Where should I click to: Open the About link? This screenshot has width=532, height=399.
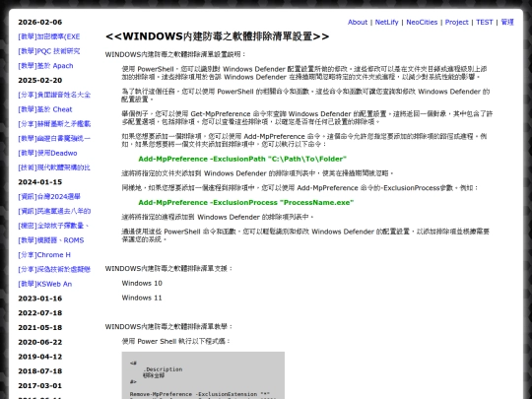click(x=358, y=22)
